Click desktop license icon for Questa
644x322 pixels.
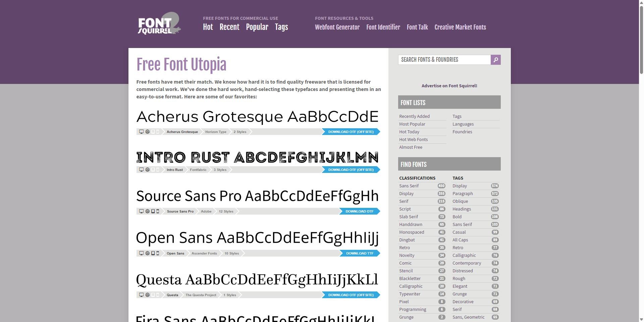(142, 295)
